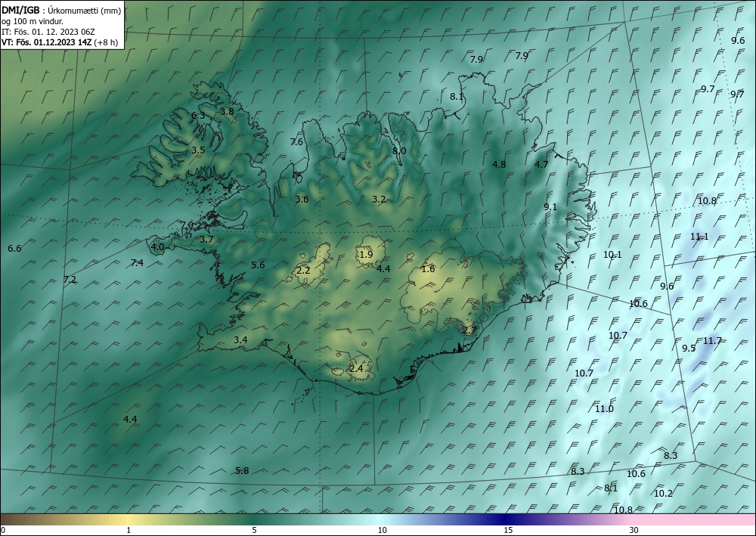Select the bold 'VT: Fös. 01.12.2023 14Z (+8 h)' line
The height and width of the screenshot is (536, 756).
tap(60, 42)
